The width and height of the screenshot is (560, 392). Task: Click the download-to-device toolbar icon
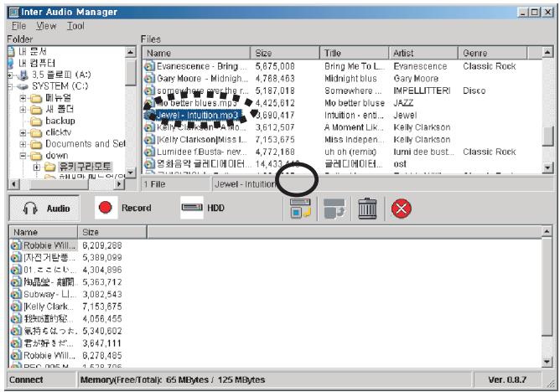[300, 209]
